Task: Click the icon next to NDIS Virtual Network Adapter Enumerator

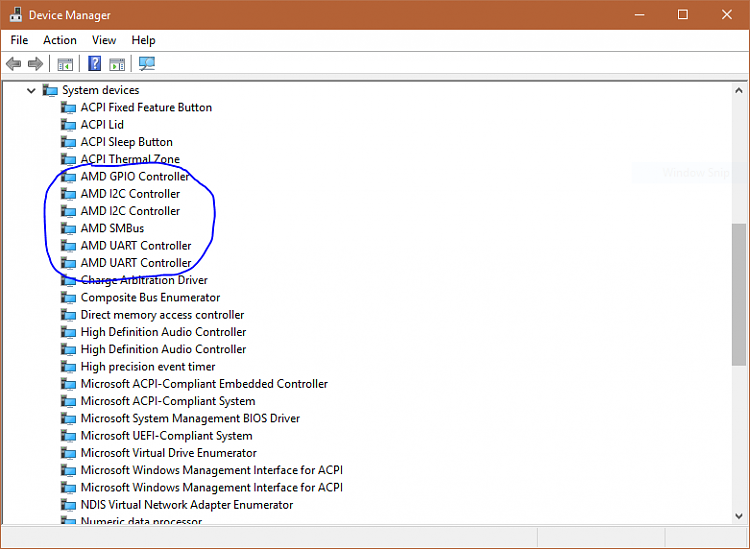Action: [68, 505]
